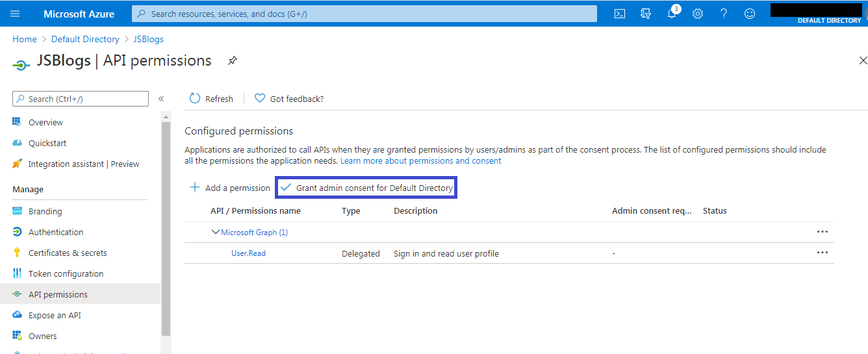Open ellipsis menu for User.Read row
Image resolution: width=868 pixels, height=354 pixels.
tap(823, 253)
